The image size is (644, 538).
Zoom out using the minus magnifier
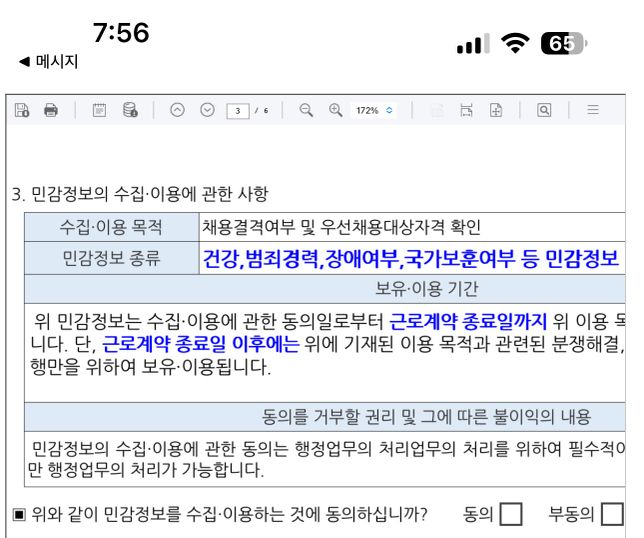coord(306,110)
